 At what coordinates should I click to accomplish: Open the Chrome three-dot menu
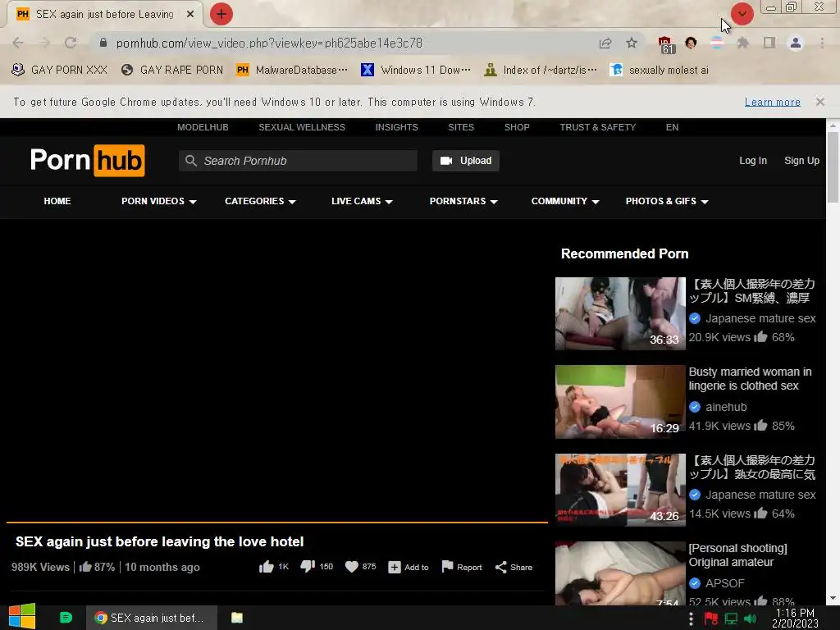pyautogui.click(x=822, y=43)
